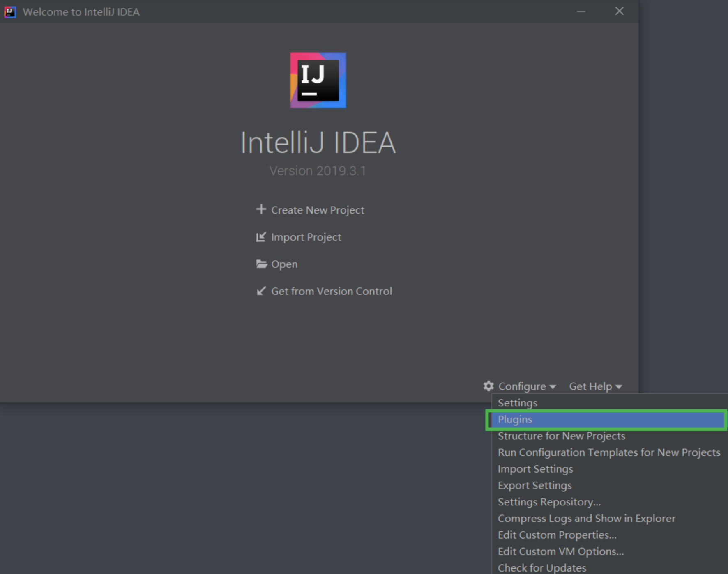This screenshot has width=728, height=574.
Task: Click the checkout arrow icon beside Get from Version Control
Action: click(x=261, y=291)
